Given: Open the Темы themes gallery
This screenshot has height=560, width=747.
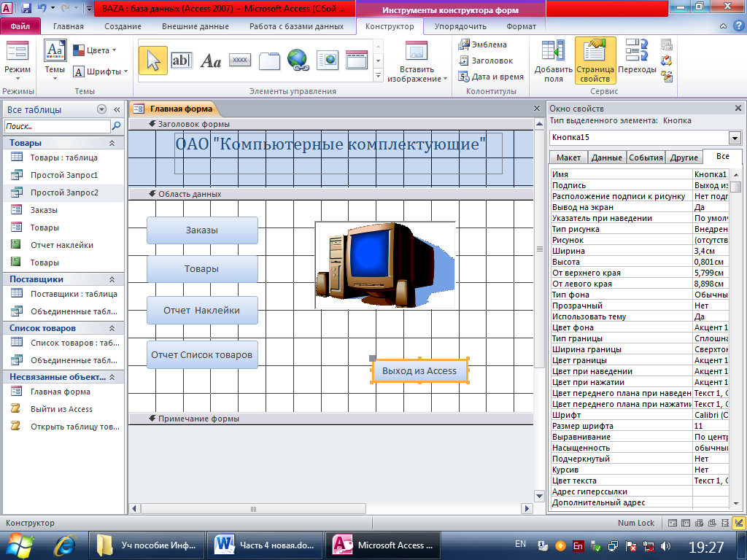Looking at the screenshot, I should tap(55, 61).
